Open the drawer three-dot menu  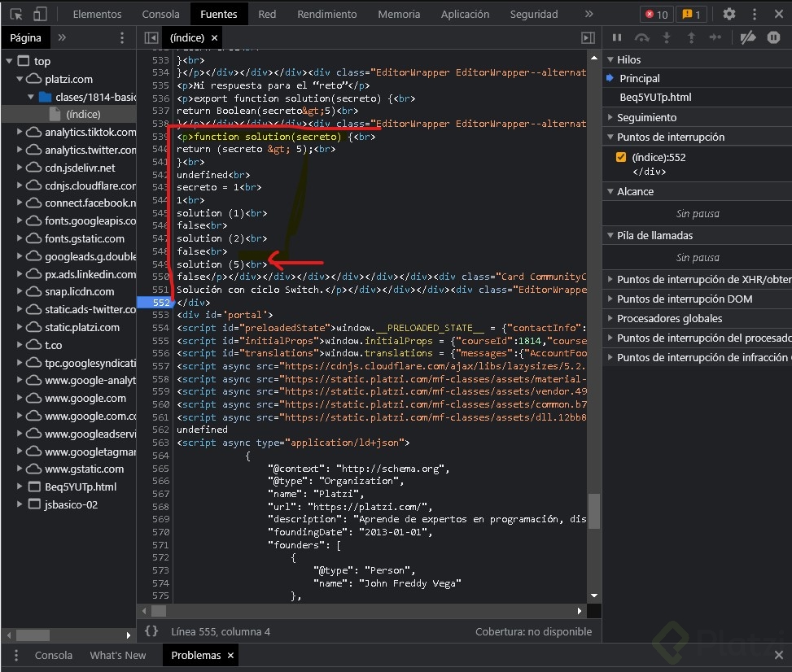coord(16,656)
